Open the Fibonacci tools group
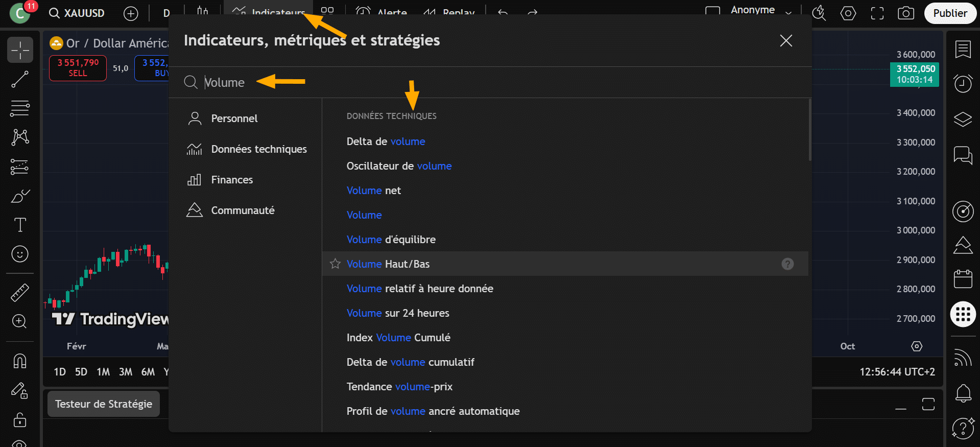 pyautogui.click(x=20, y=108)
